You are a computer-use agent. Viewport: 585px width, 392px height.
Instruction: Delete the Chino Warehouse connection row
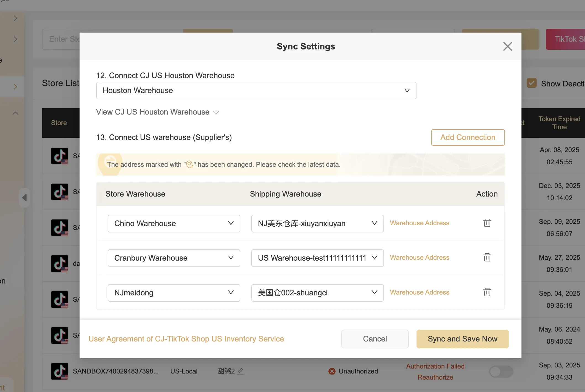coord(487,223)
